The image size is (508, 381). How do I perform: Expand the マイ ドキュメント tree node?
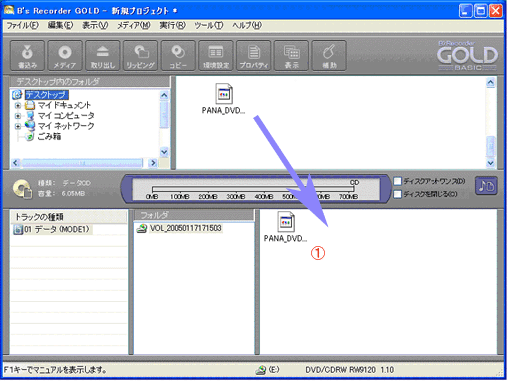pyautogui.click(x=18, y=106)
